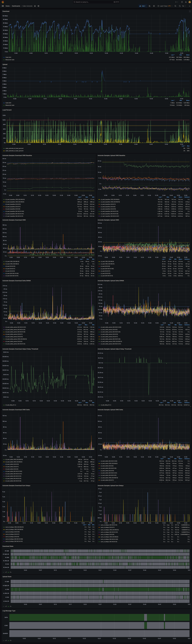
Task: Toggle Cake limit series in Download legend
Action: [8, 57]
